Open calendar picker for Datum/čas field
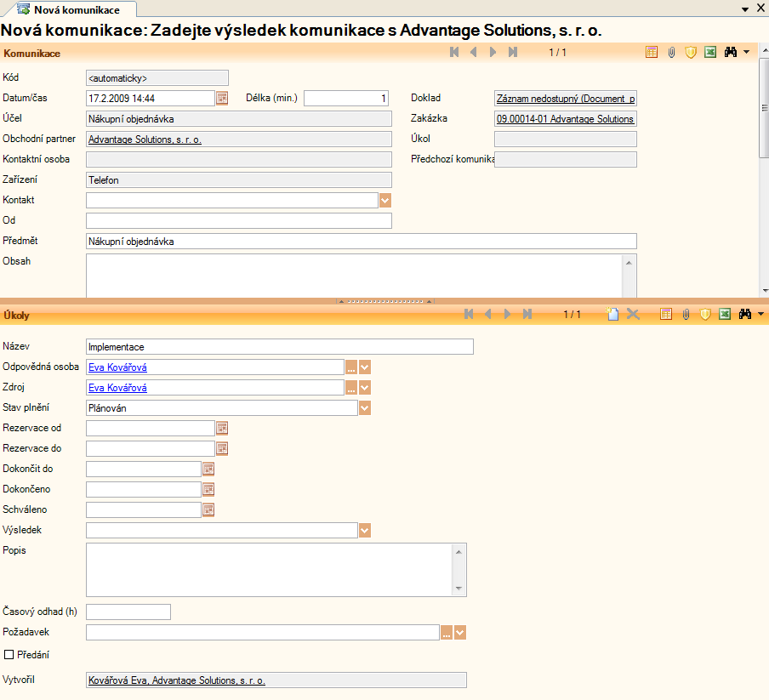Screen dimensions: 769x700 pos(222,98)
